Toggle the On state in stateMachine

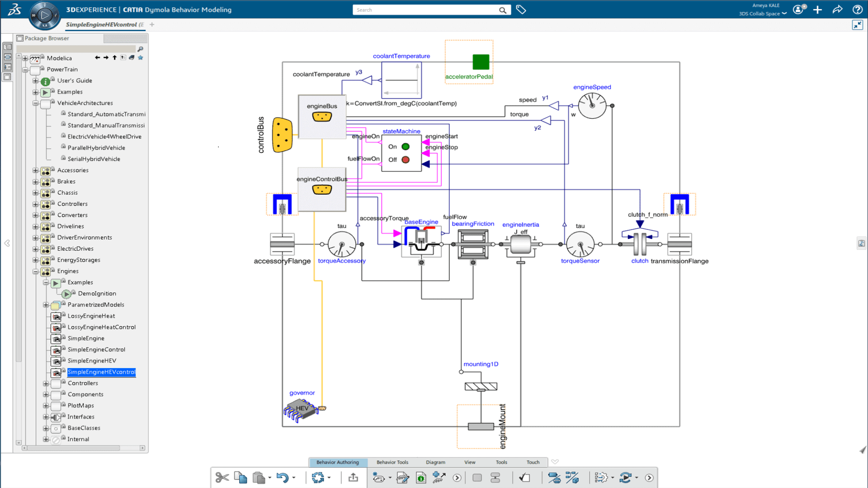(405, 147)
